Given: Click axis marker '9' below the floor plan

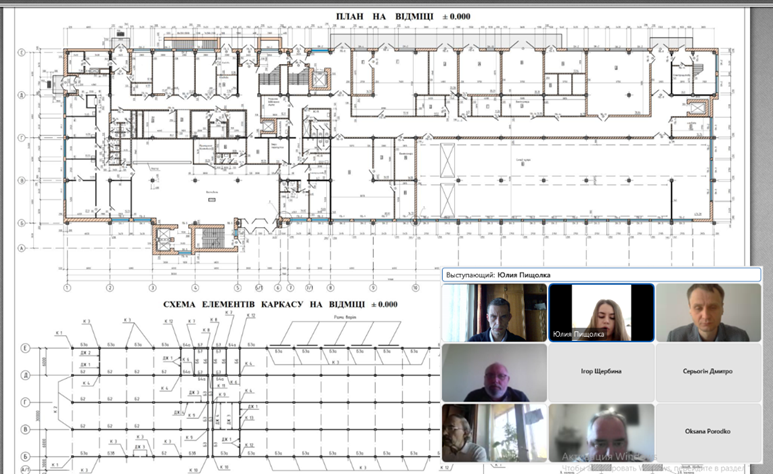Looking at the screenshot, I should [x=373, y=288].
